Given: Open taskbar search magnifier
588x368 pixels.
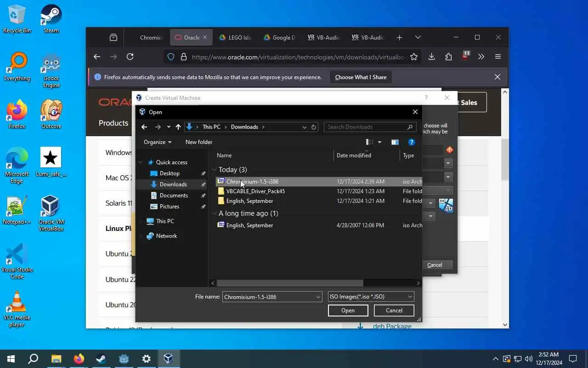Looking at the screenshot, I should click(33, 359).
